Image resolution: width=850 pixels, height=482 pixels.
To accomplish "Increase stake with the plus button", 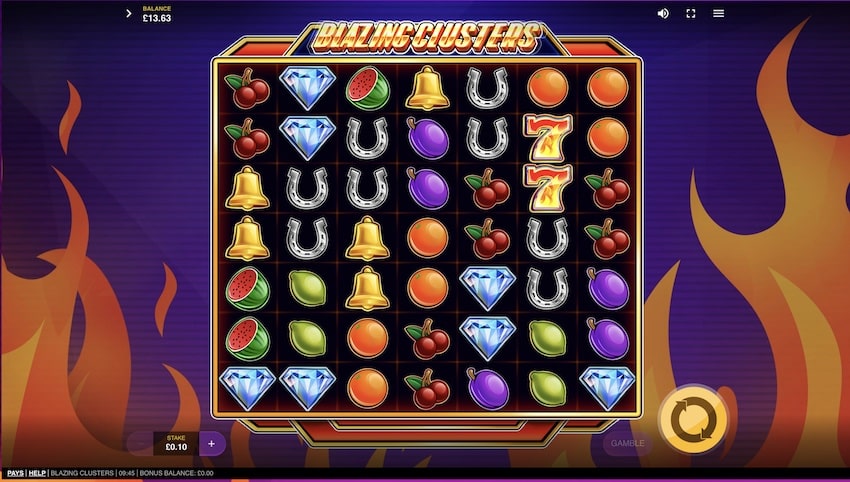I will pos(211,444).
